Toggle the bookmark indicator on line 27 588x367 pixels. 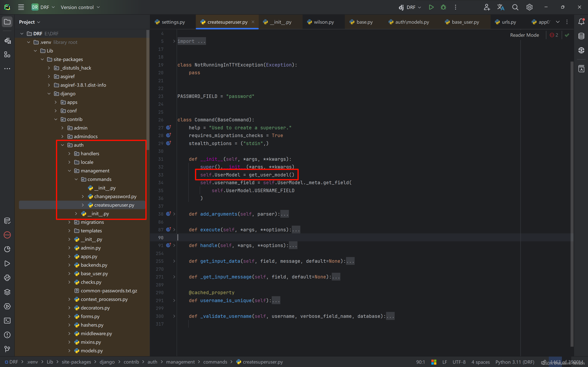(169, 128)
